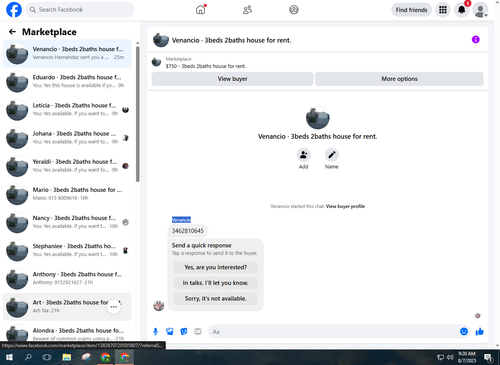Open the Nancy conversation in list
The height and width of the screenshot is (365, 500).
[x=67, y=222]
